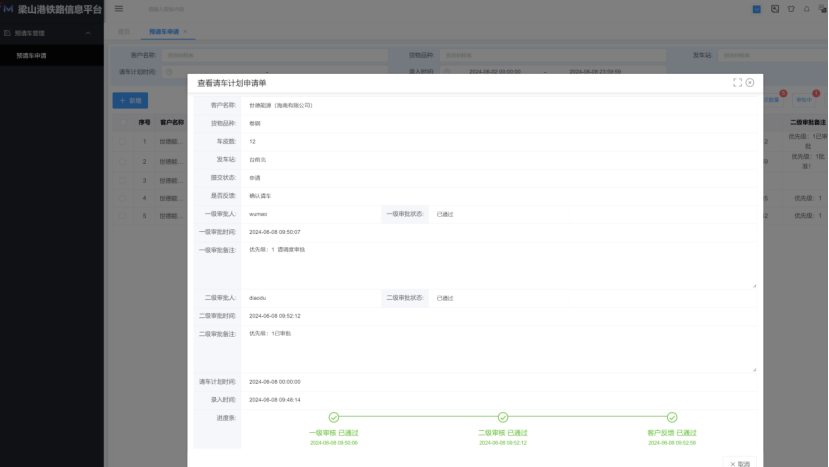Switch to the 首页 tab
Screen dimensions: 829x467
pyautogui.click(x=124, y=32)
